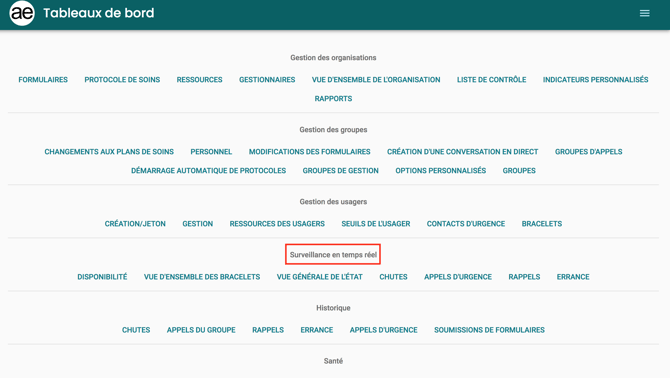Click the Gestion des usagers heading

(333, 202)
